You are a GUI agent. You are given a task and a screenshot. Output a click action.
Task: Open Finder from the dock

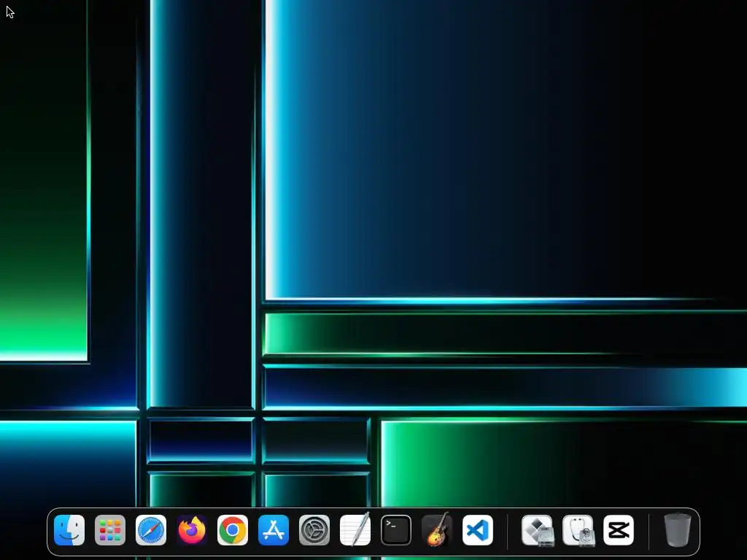pos(69,530)
